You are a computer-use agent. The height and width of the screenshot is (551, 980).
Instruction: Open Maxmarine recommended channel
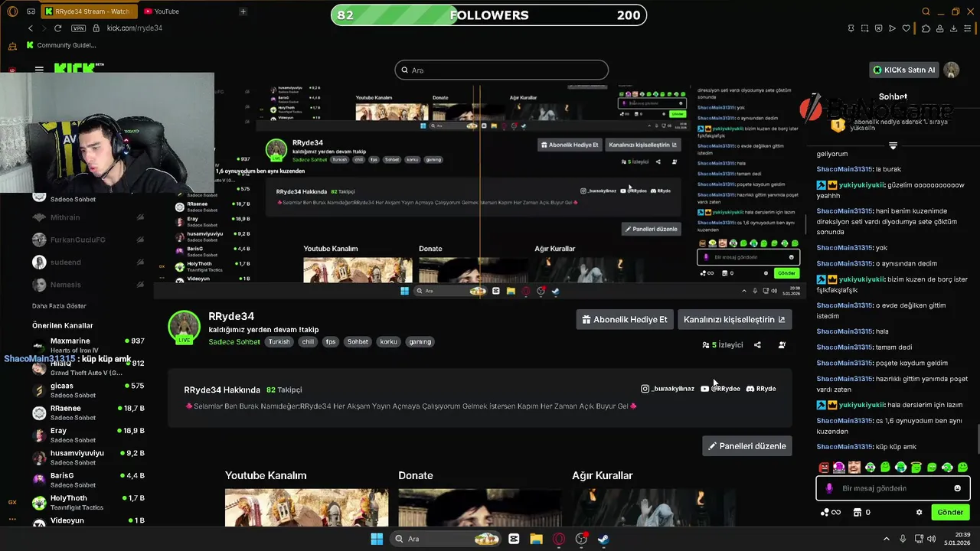coord(88,346)
